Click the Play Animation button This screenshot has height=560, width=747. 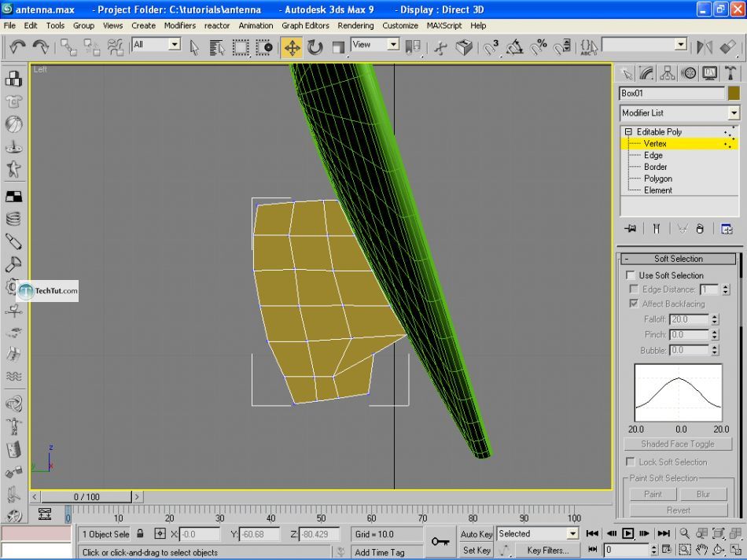pos(628,533)
